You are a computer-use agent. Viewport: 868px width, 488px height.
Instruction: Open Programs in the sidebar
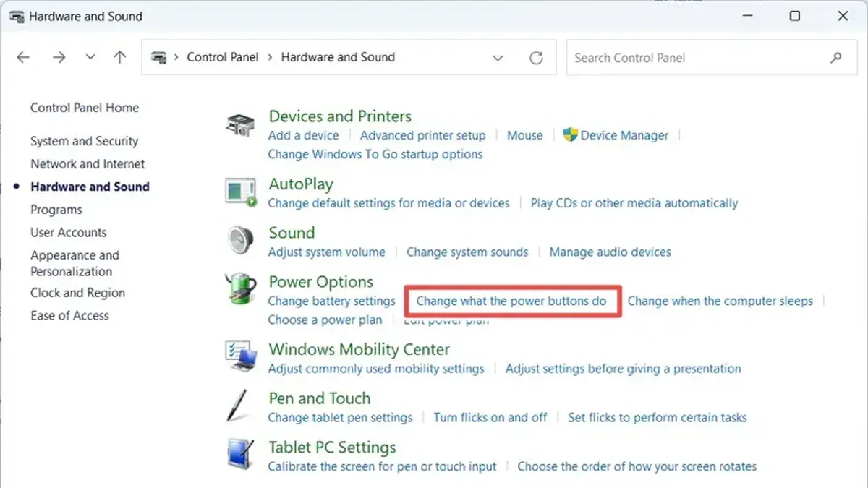(56, 210)
